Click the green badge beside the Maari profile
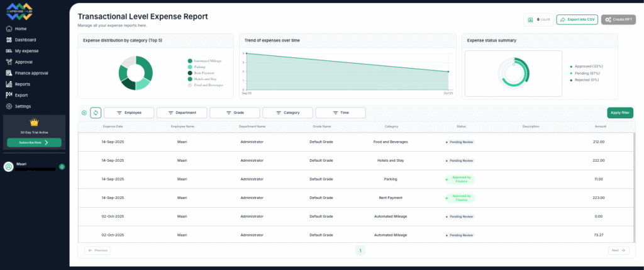The height and width of the screenshot is (270, 644). (x=62, y=167)
